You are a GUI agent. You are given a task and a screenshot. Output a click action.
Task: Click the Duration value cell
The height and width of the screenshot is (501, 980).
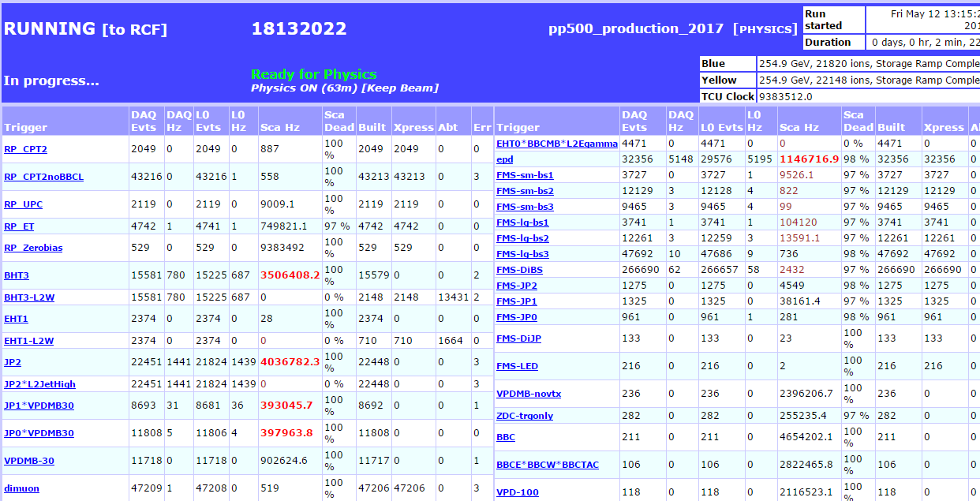(922, 43)
